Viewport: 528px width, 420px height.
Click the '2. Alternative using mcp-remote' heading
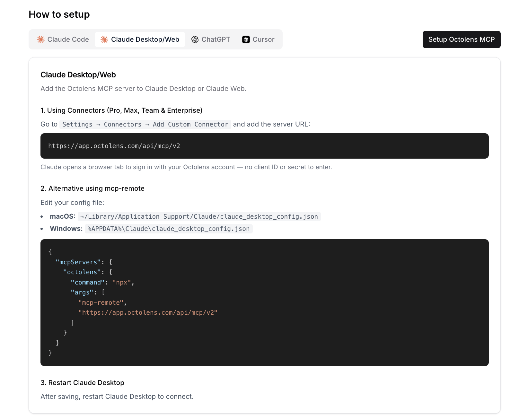click(x=92, y=188)
